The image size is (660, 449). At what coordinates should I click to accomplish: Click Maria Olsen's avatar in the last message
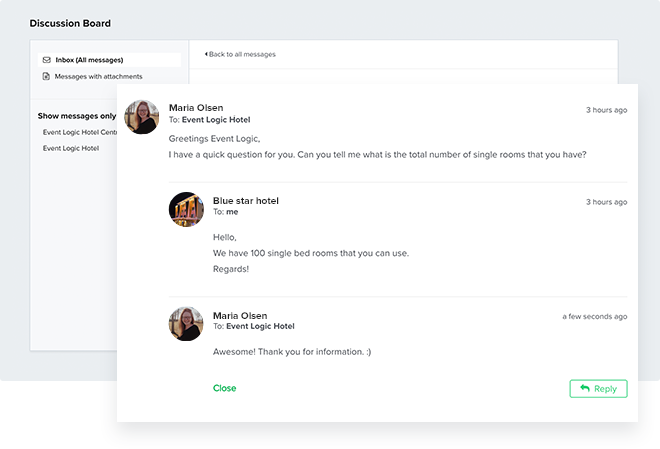(186, 324)
